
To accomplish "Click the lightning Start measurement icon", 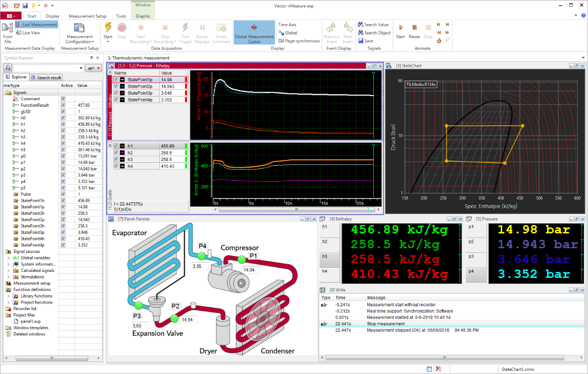I will [108, 28].
